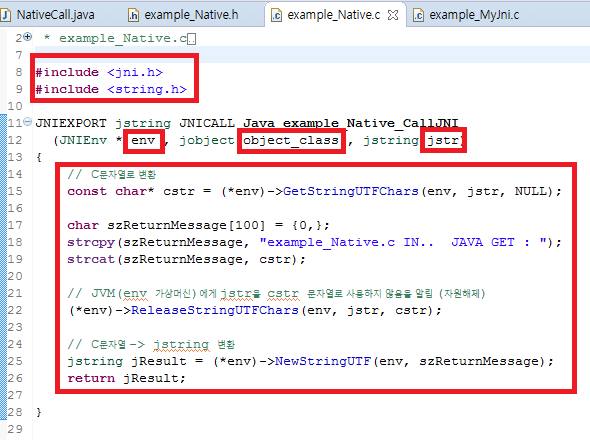Click line number 17 in the gutter
This screenshot has height=440, width=590.
(x=15, y=225)
